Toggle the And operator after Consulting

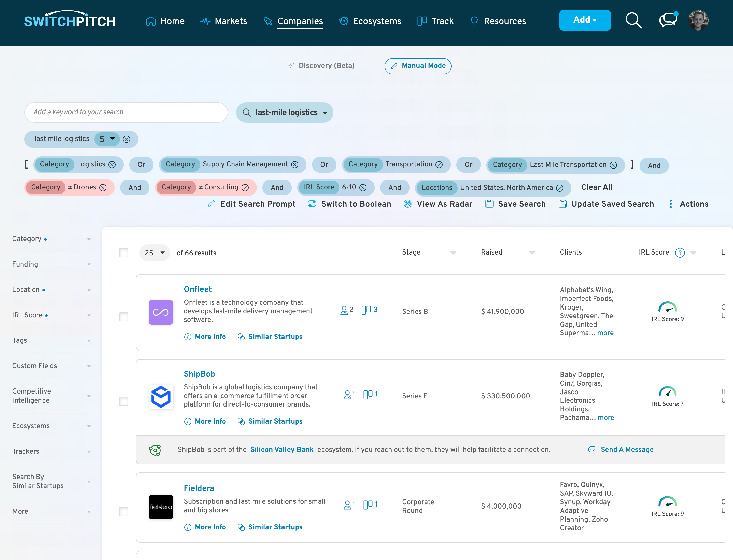pyautogui.click(x=277, y=188)
